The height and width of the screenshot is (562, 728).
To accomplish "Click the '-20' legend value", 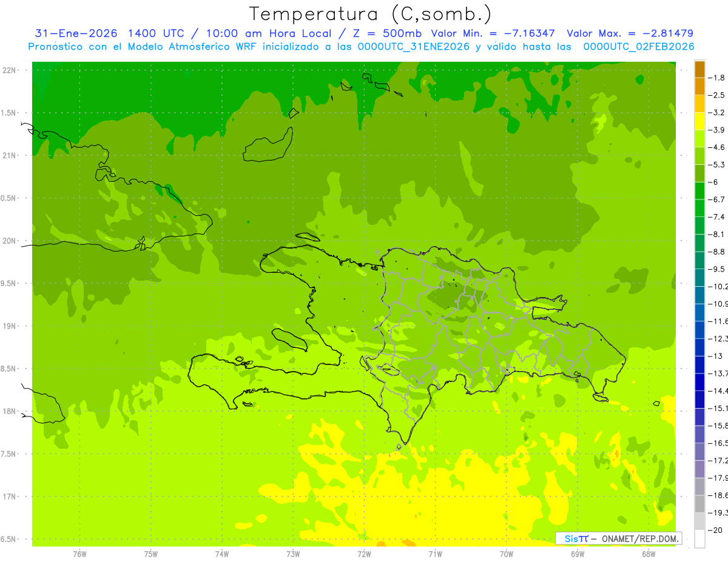I will click(715, 530).
